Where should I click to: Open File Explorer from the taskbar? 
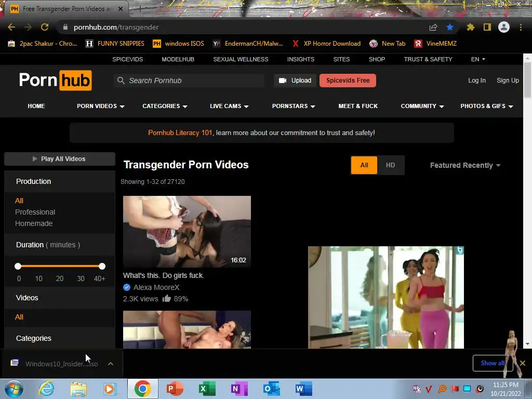point(78,389)
